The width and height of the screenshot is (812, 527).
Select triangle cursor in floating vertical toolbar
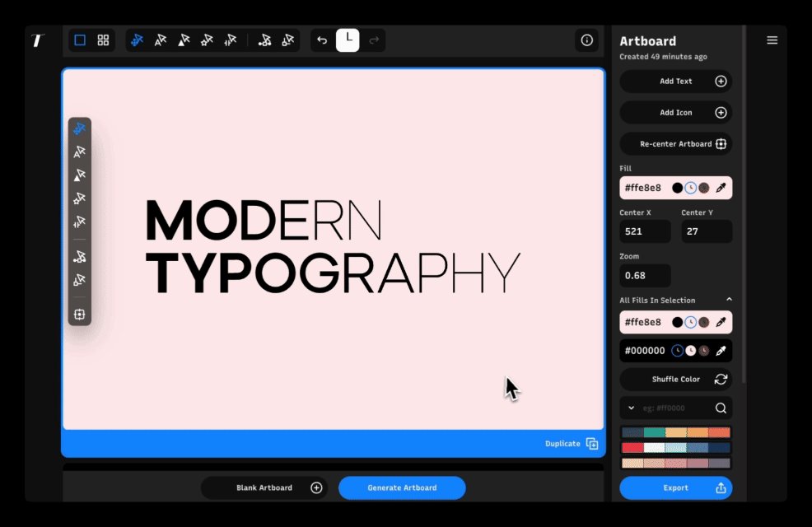click(x=79, y=175)
